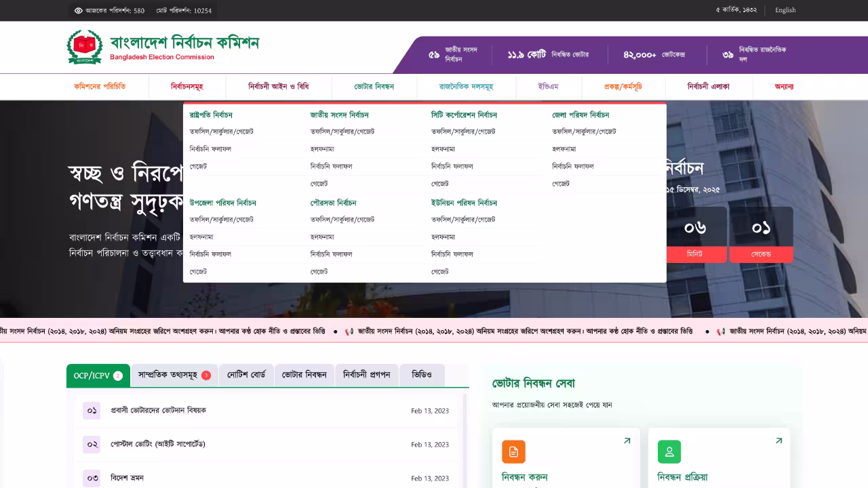Click the Bangladesh Election Commission logo emblem
This screenshot has height=488, width=868.
[84, 47]
